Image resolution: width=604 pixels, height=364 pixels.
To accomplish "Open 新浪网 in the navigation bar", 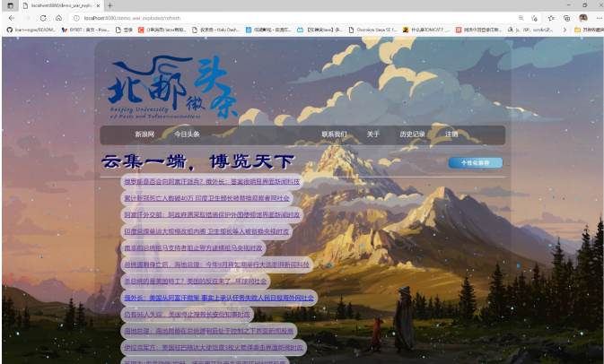I will 144,134.
